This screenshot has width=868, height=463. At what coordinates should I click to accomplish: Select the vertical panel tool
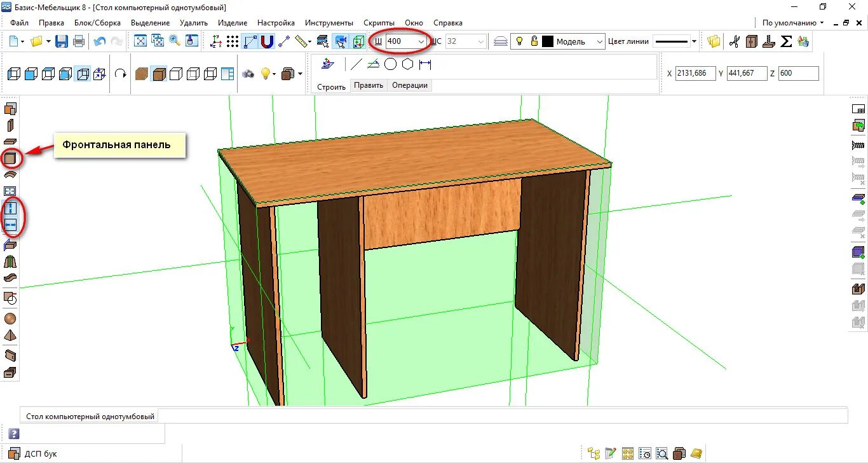(10, 125)
